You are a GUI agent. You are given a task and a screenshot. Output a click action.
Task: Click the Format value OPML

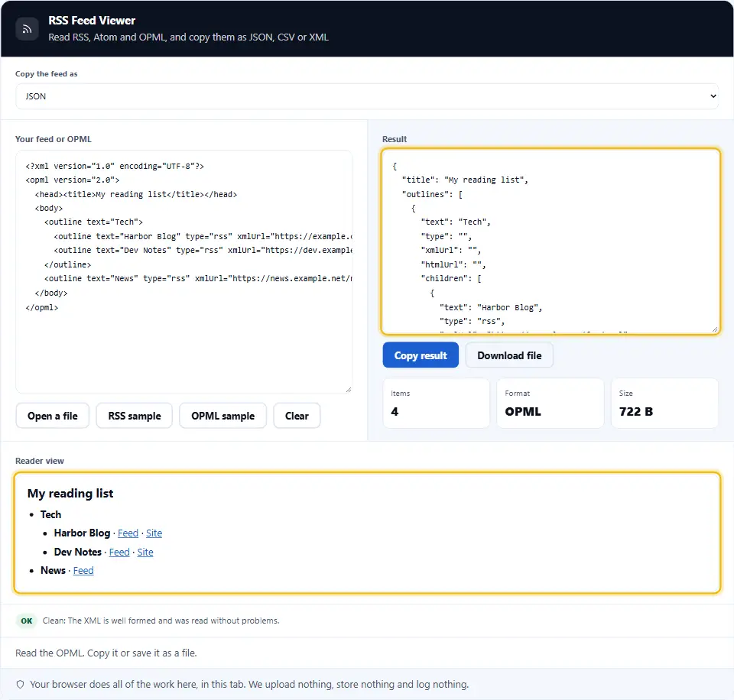pyautogui.click(x=523, y=411)
